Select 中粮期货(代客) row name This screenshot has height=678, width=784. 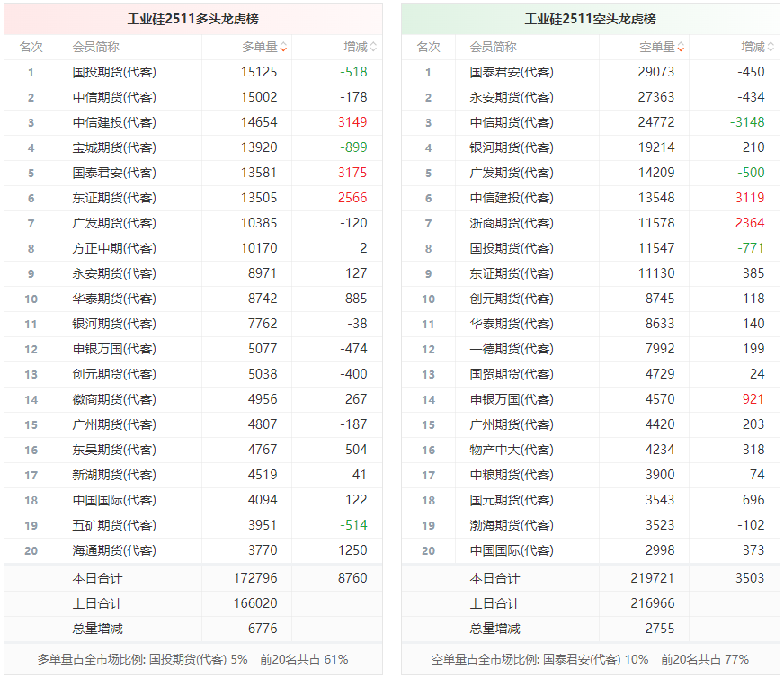(512, 475)
